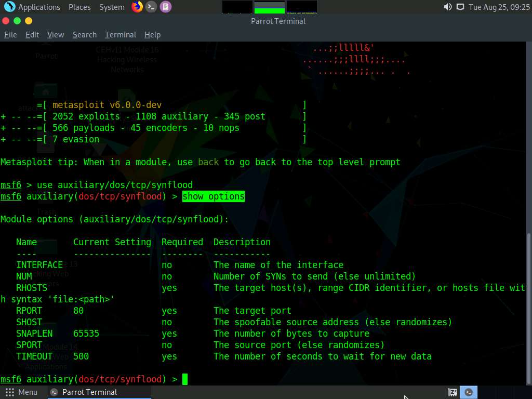This screenshot has height=399, width=532.
Task: Select the Parrot Terminal taskbar entry
Action: 99,392
